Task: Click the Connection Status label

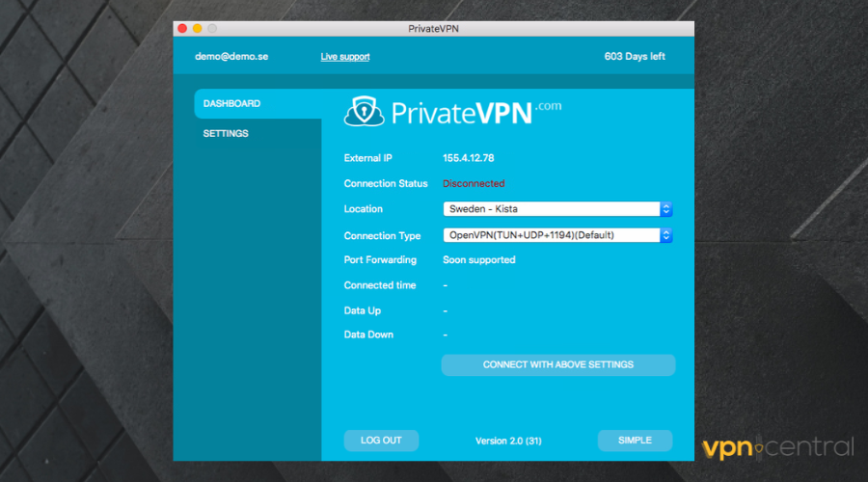Action: [386, 184]
